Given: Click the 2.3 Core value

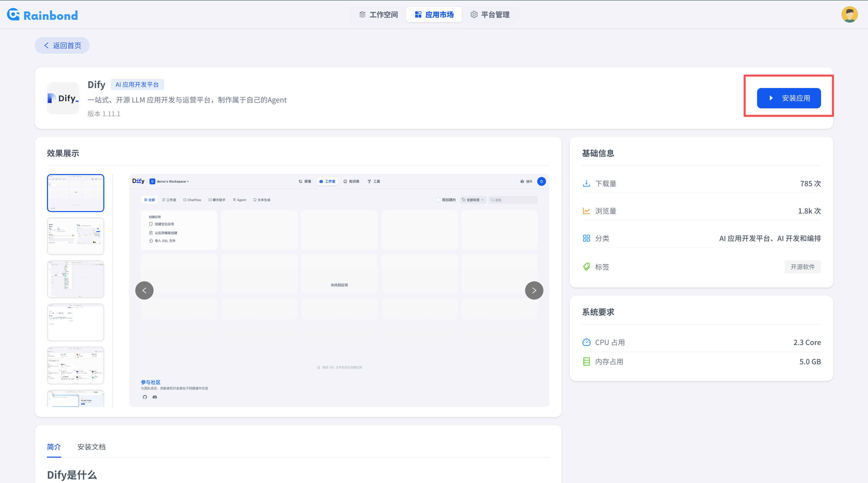Looking at the screenshot, I should (807, 342).
